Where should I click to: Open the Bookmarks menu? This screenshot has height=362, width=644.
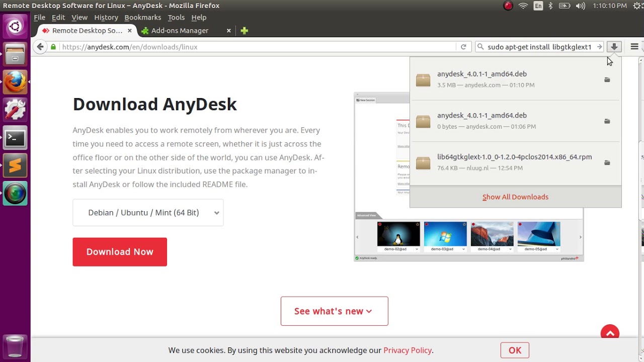click(x=143, y=17)
